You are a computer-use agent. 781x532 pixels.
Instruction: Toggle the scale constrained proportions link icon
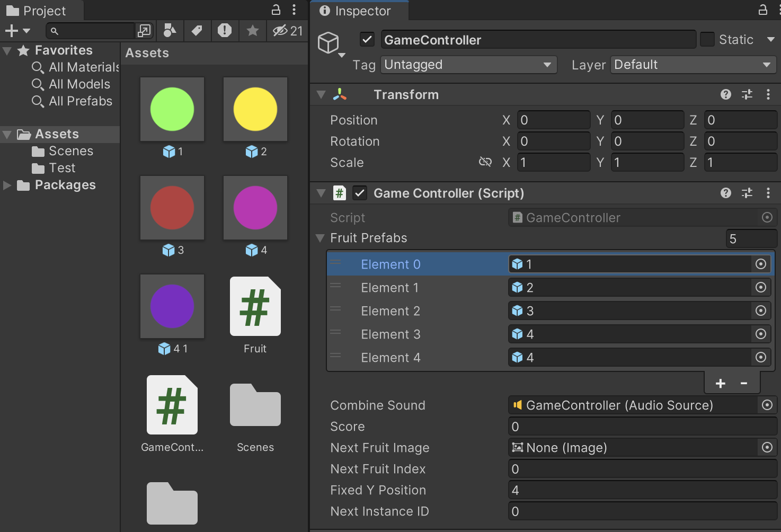[485, 162]
